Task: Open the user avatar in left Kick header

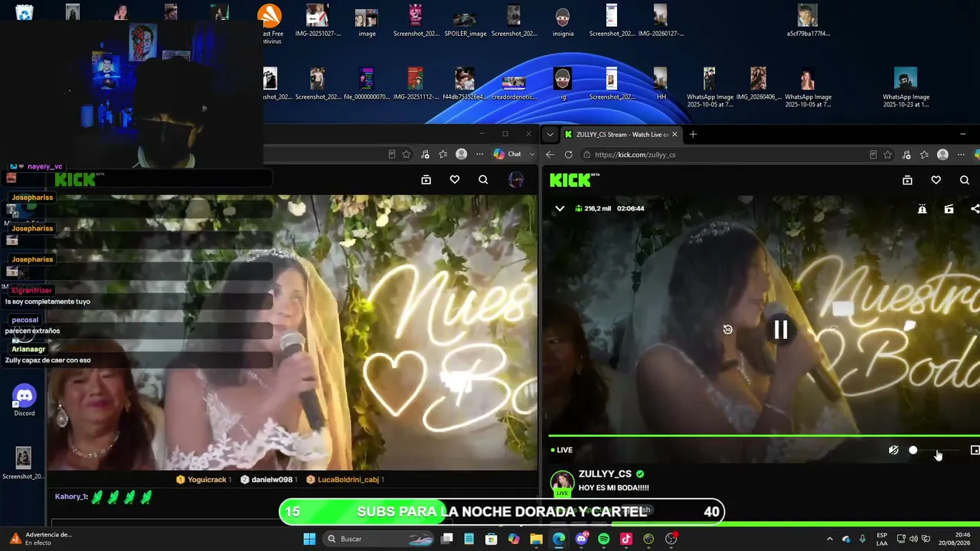Action: [516, 180]
